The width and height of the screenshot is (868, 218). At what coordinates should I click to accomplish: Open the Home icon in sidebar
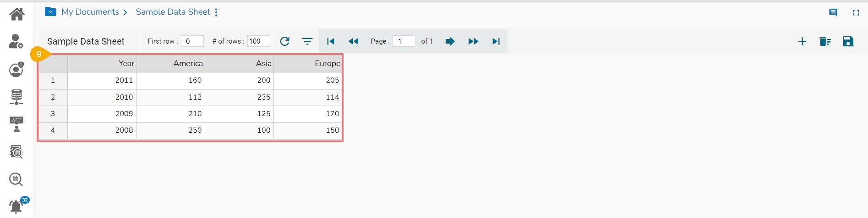(x=16, y=14)
